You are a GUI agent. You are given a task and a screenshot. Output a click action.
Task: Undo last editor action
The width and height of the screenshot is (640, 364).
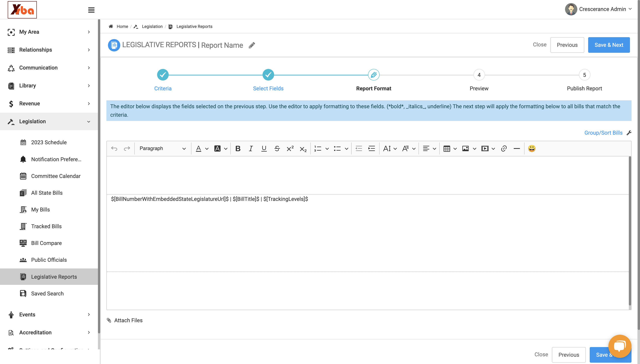tap(114, 148)
